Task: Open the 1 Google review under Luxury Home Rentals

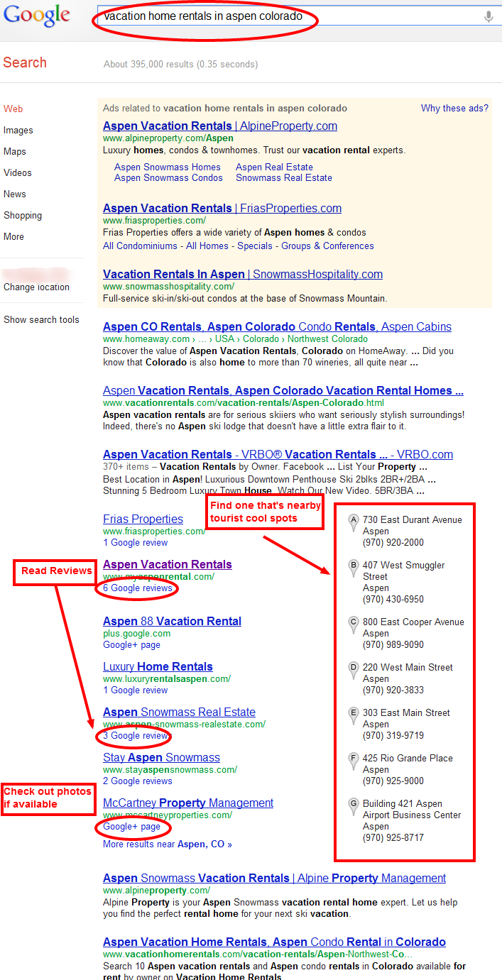Action: (135, 690)
